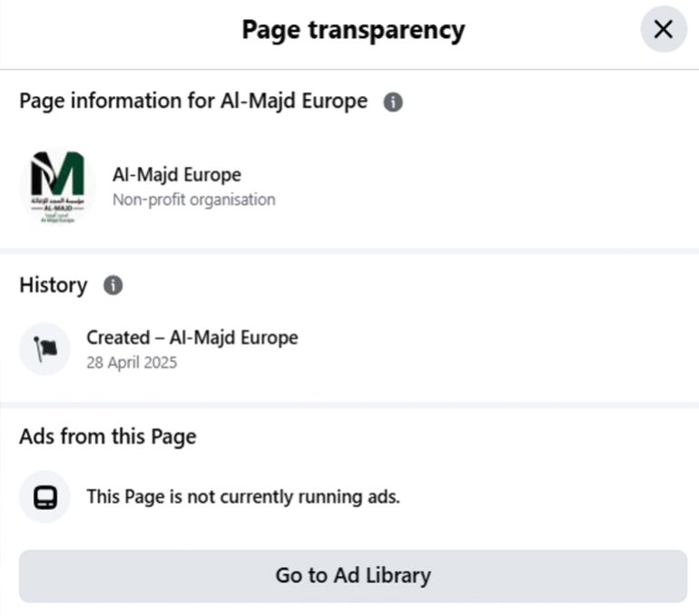The height and width of the screenshot is (616, 699).
Task: Click divider line beneath the Page transparency title
Action: pos(349,69)
